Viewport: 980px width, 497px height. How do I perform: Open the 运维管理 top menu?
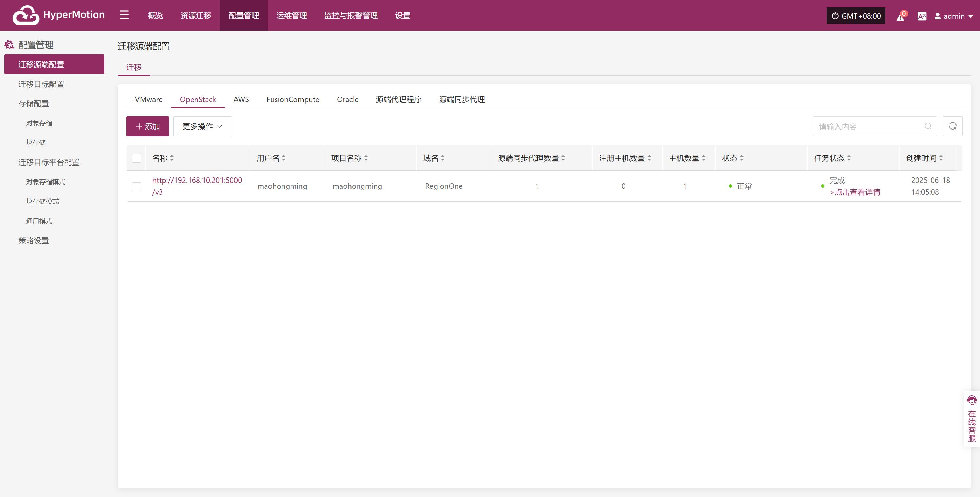(x=291, y=15)
